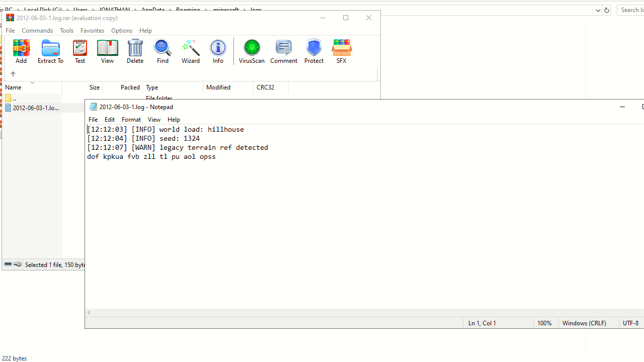This screenshot has width=644, height=362.
Task: Open the WinRAR Help menu
Action: pyautogui.click(x=145, y=31)
